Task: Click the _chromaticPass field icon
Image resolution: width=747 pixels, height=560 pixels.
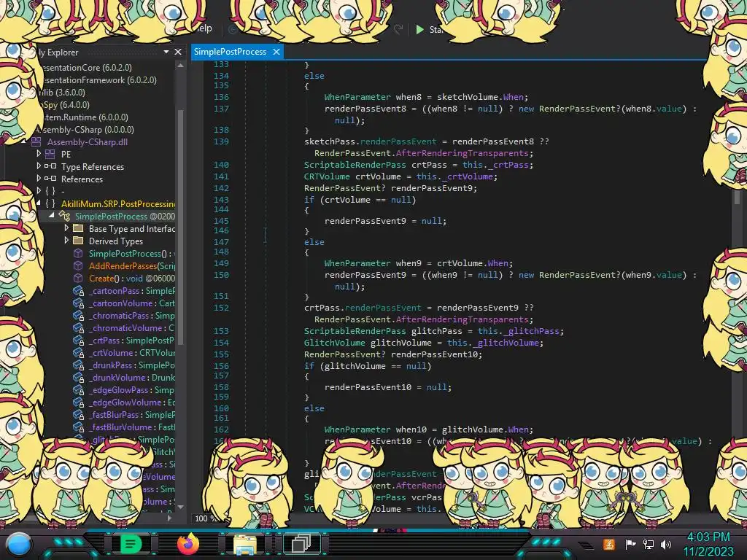Action: [x=78, y=315]
